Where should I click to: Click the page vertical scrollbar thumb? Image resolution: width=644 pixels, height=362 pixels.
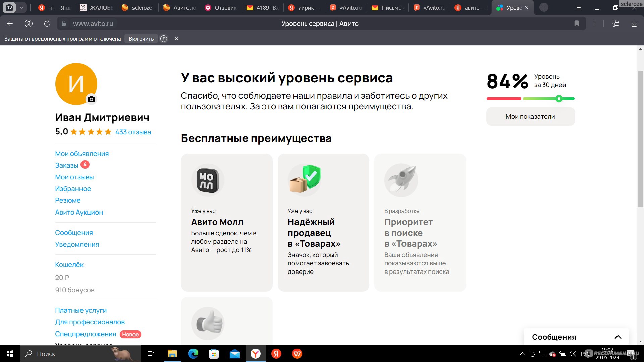pyautogui.click(x=640, y=139)
